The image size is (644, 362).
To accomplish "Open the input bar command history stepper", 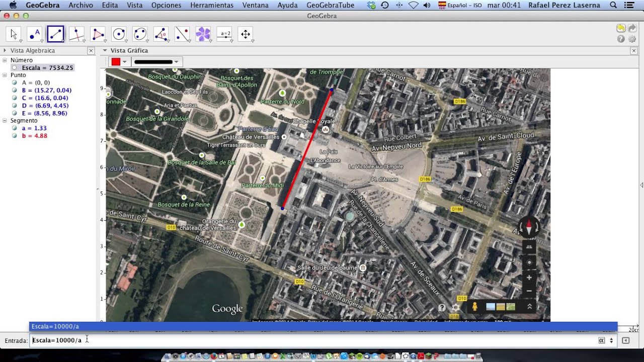I will (x=611, y=340).
